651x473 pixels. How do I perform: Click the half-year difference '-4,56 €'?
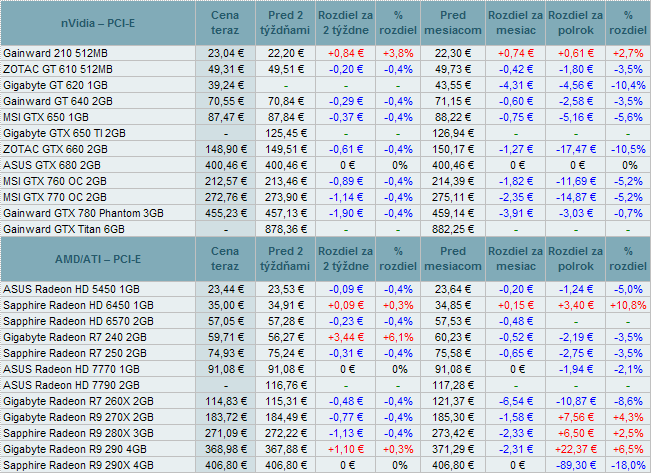[576, 85]
